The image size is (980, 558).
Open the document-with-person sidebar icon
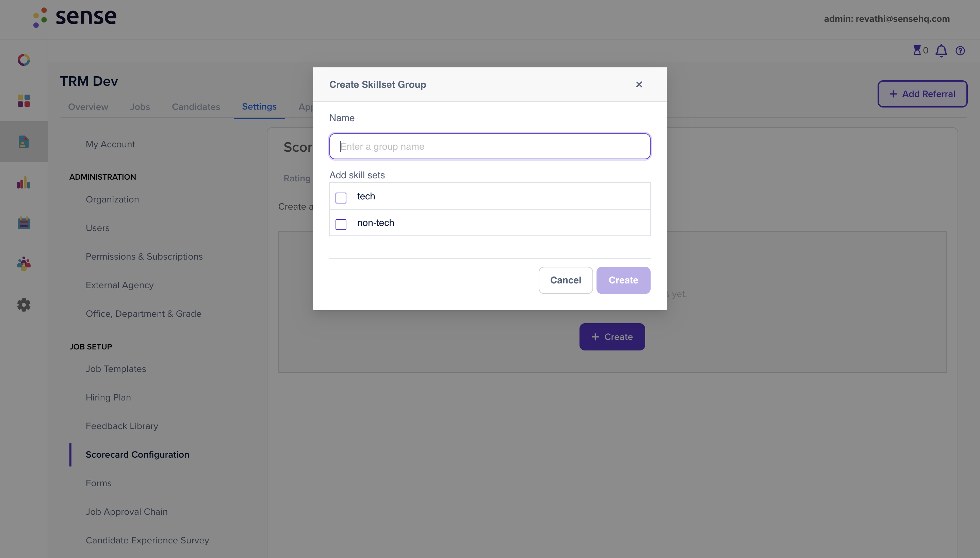(x=24, y=142)
